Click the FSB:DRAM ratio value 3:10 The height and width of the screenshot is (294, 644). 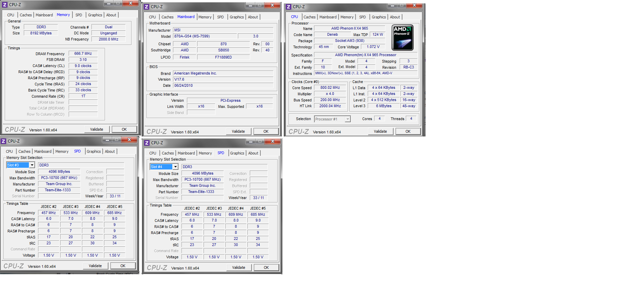[83, 60]
